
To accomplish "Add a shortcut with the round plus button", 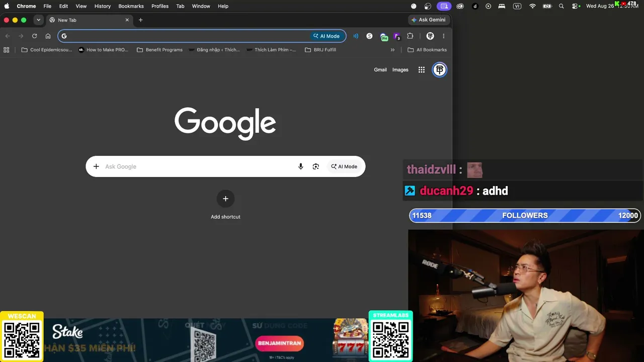I will (x=225, y=199).
